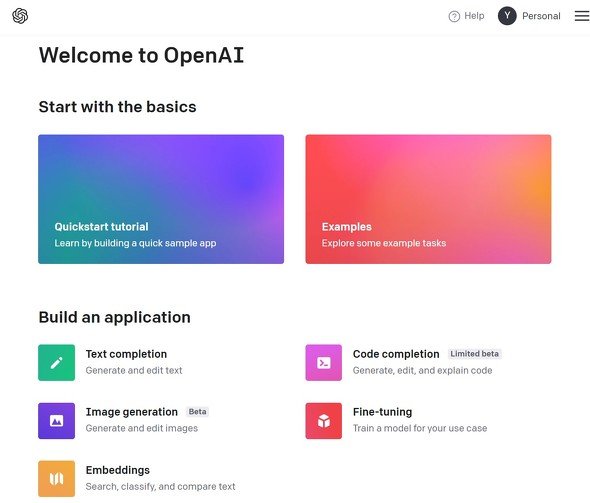Click the OpenAI logo icon
The width and height of the screenshot is (590, 503).
tap(20, 16)
